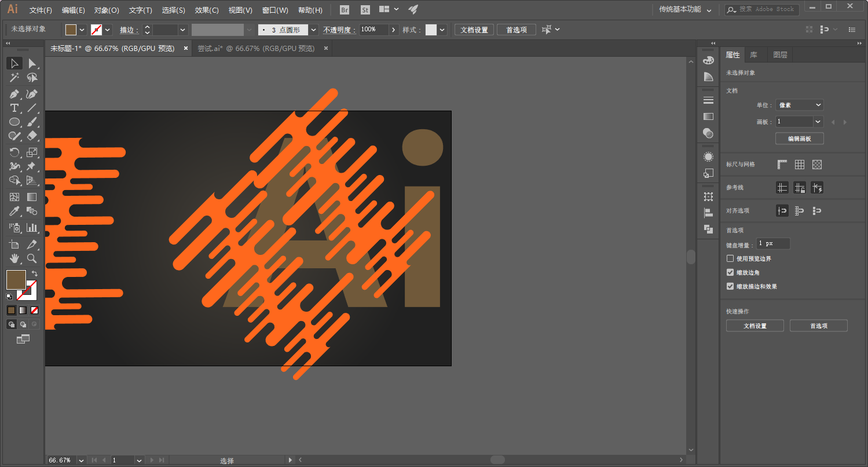The height and width of the screenshot is (467, 868).
Task: Open stroke weight dropdown next to 描边
Action: point(183,30)
